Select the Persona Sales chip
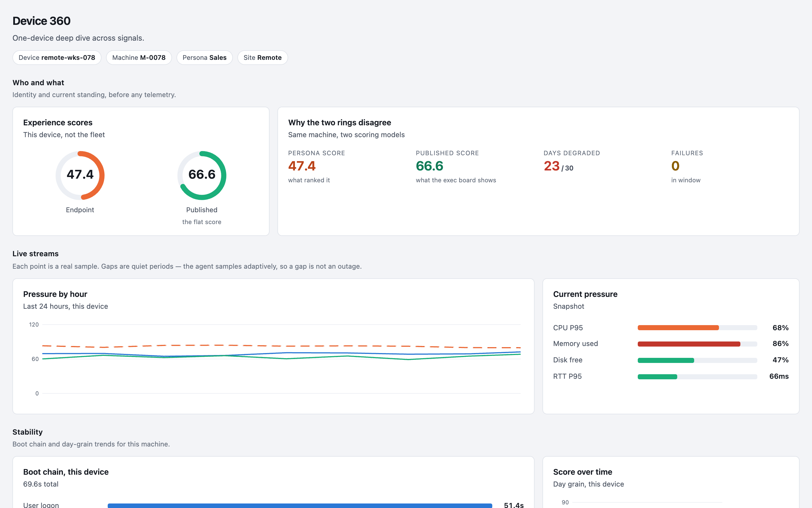Image resolution: width=812 pixels, height=508 pixels. click(x=204, y=58)
